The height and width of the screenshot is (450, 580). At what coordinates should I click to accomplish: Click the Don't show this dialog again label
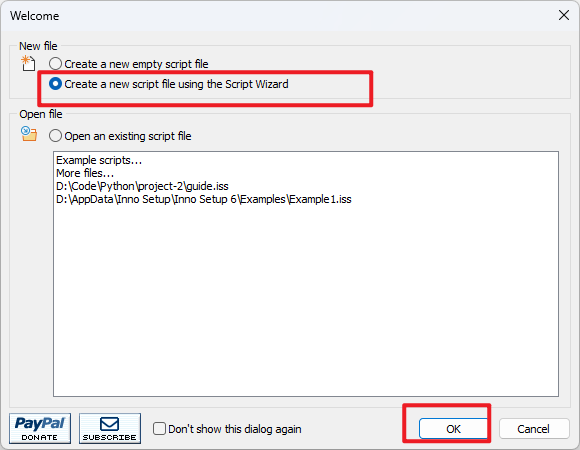point(235,429)
